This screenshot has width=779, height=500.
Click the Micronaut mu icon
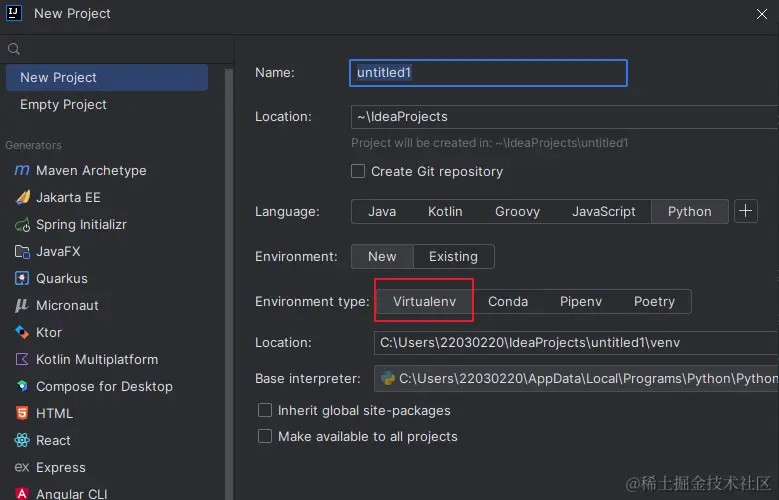21,306
